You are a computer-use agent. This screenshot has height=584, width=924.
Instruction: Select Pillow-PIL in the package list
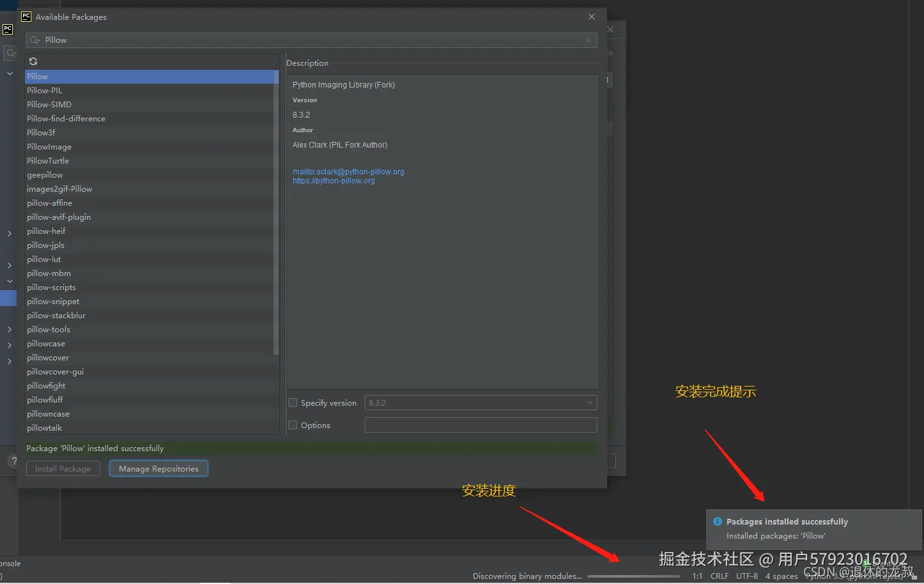[x=150, y=91]
